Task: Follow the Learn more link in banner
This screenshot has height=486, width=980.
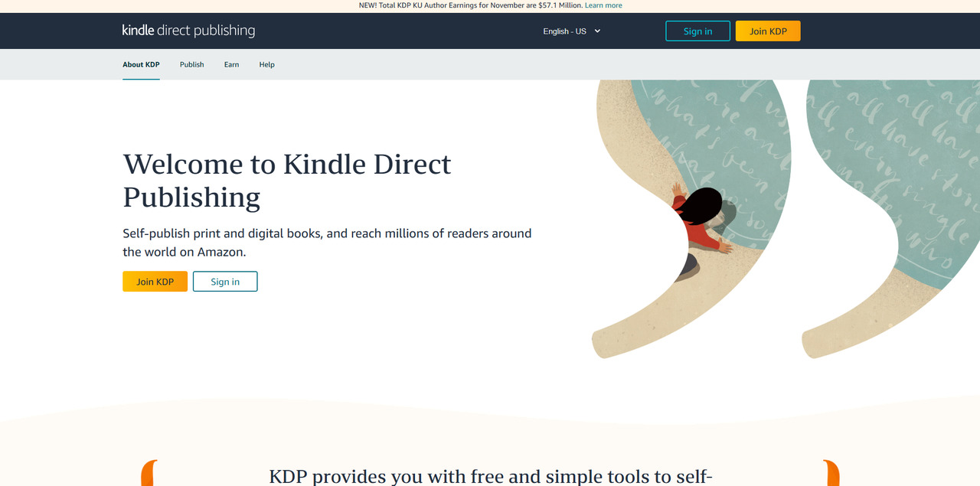Action: (x=603, y=5)
